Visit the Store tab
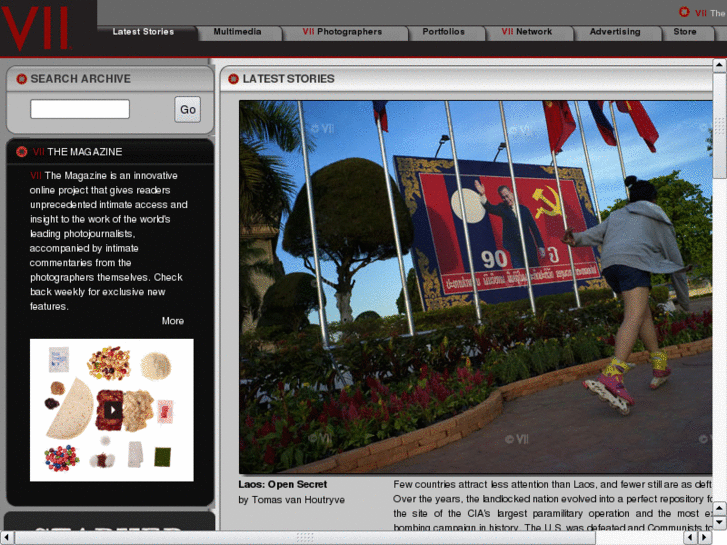 tap(685, 32)
